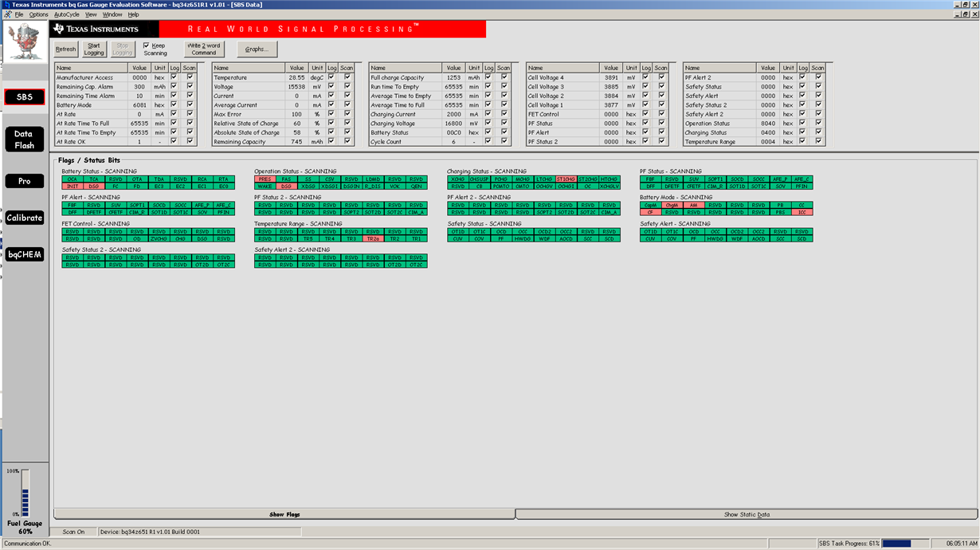980x550 pixels.
Task: Click the CF flag in Battery Mode
Action: click(650, 212)
